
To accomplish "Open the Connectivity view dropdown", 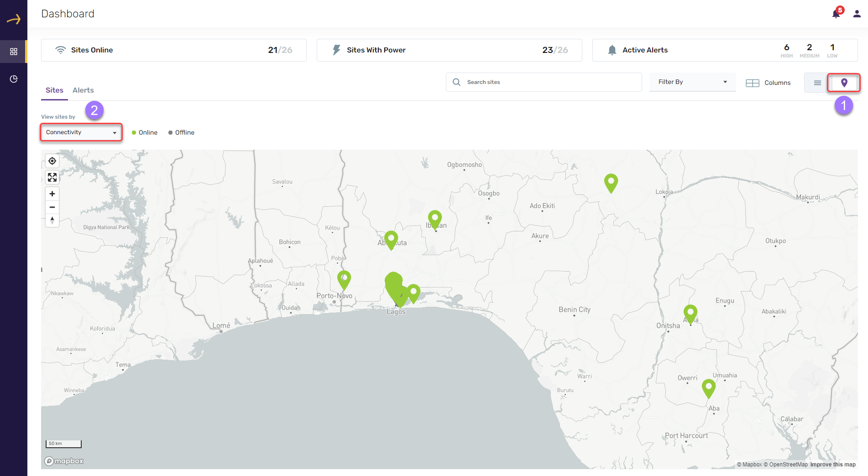I will [81, 132].
